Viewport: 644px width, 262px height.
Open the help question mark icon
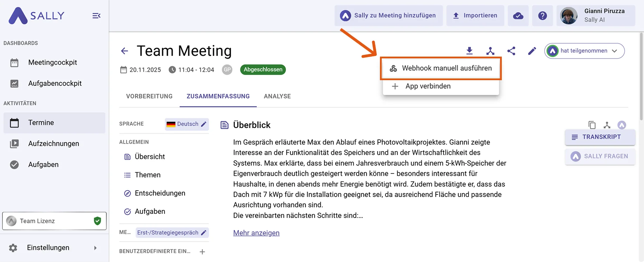tap(543, 15)
